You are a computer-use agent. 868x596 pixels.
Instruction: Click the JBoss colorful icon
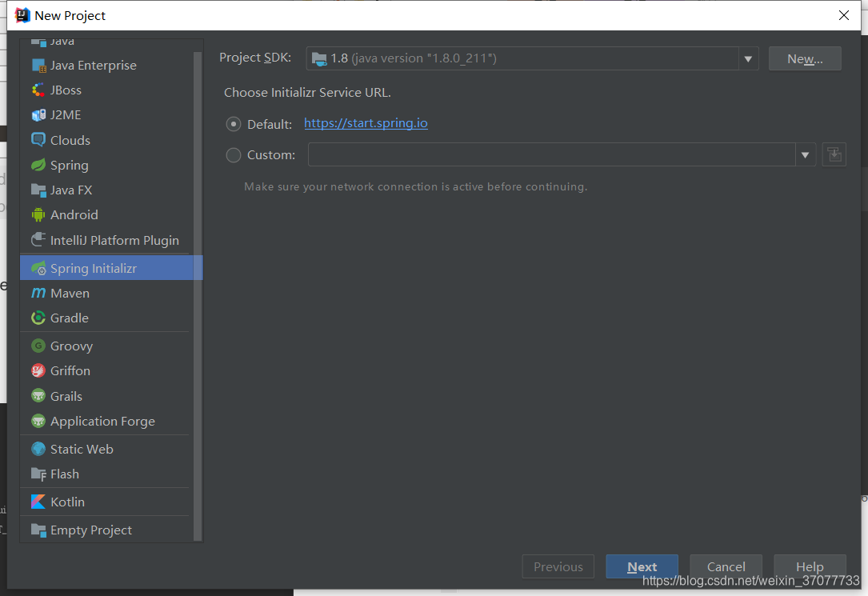[x=38, y=90]
